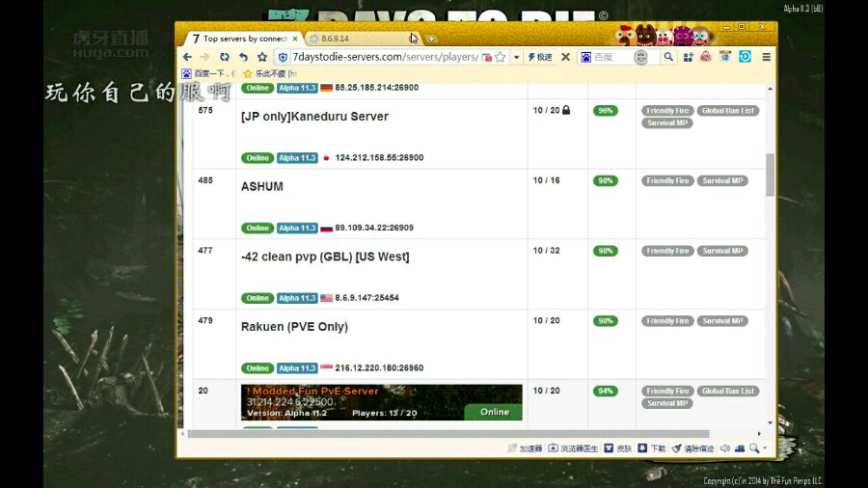Viewport: 868px width, 488px height.
Task: Go back with the browser back arrow
Action: (187, 57)
